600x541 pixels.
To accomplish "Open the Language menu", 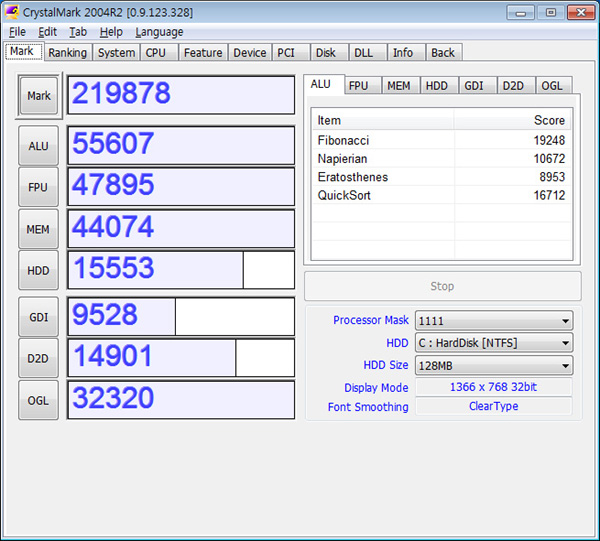I will click(159, 32).
